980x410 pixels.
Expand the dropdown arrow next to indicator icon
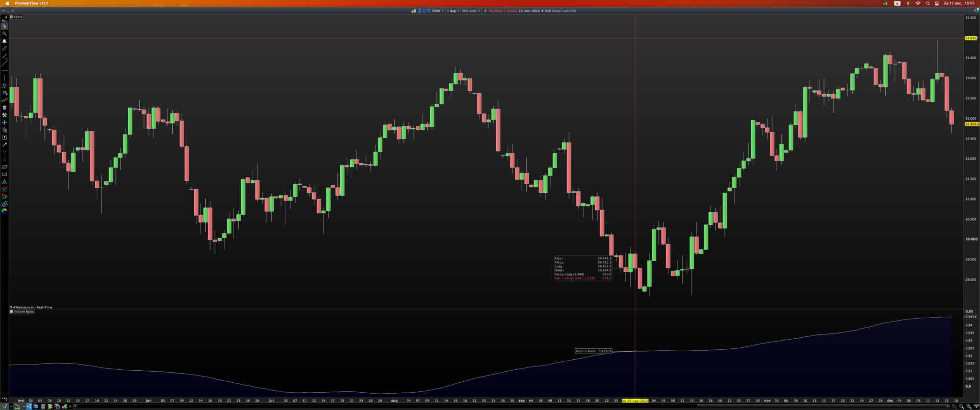tap(23, 406)
